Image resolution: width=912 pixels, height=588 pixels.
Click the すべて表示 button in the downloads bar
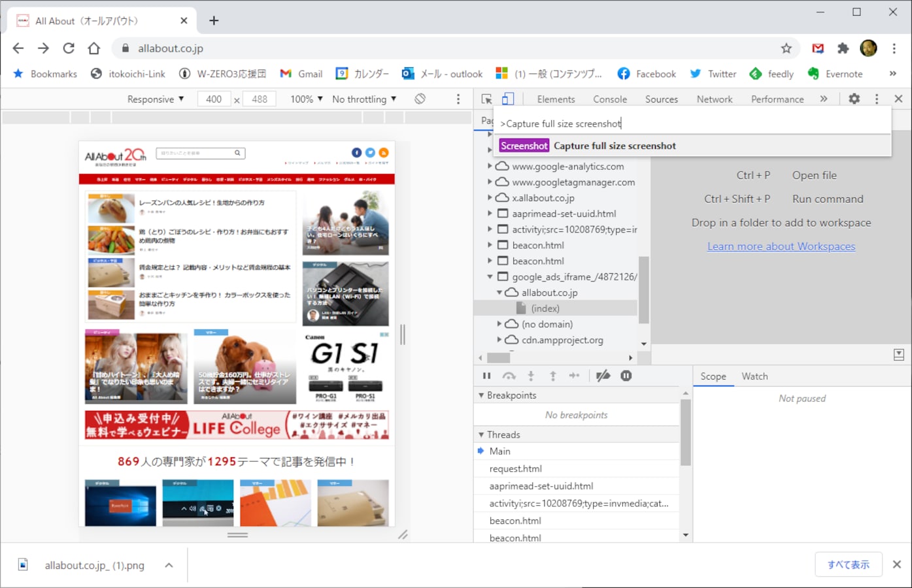pos(848,564)
